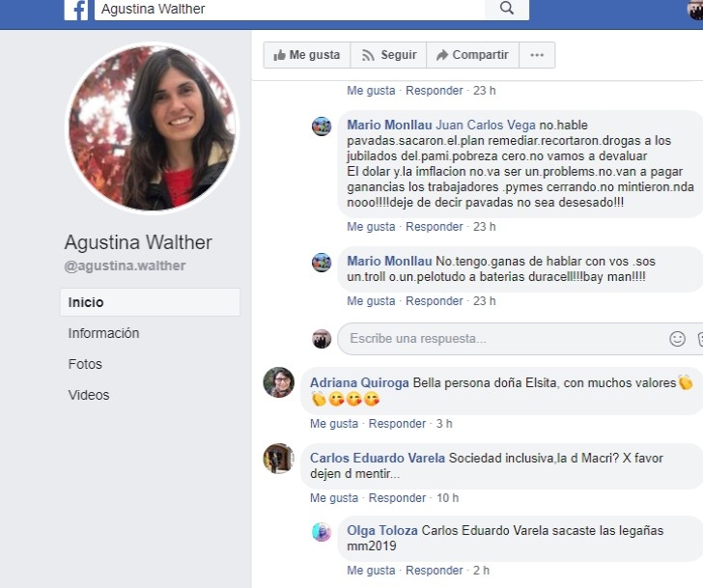Open the Videos section

89,395
